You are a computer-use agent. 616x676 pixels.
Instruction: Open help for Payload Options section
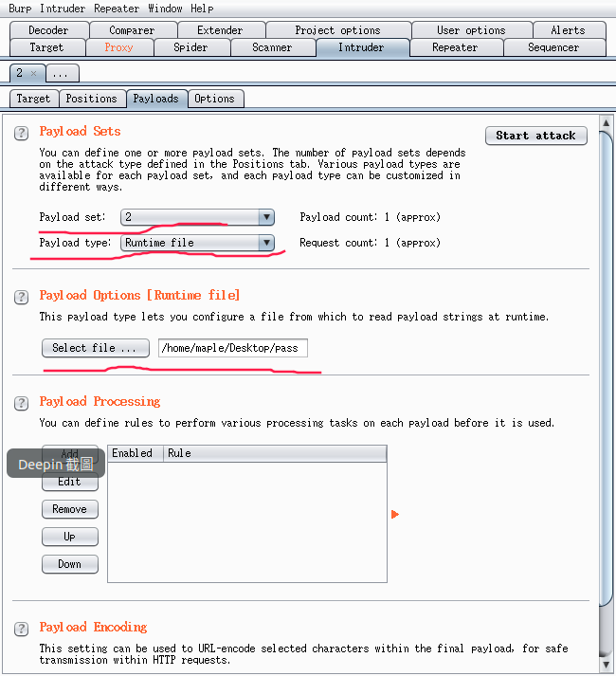click(21, 297)
